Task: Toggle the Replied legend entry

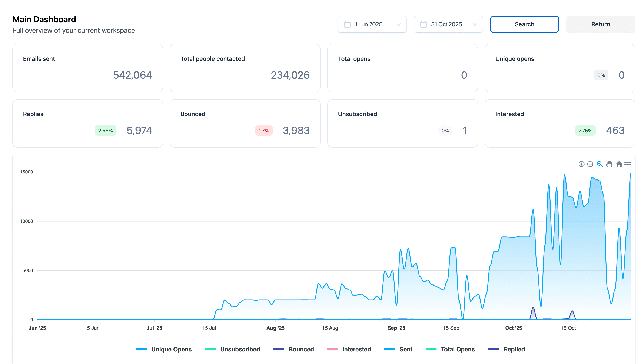Action: 514,349
